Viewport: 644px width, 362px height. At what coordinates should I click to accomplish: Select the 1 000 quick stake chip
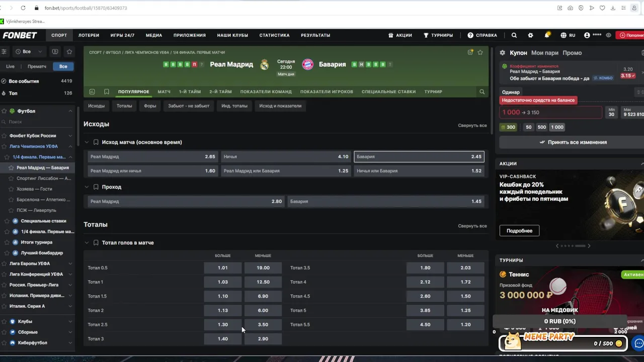pos(557,127)
